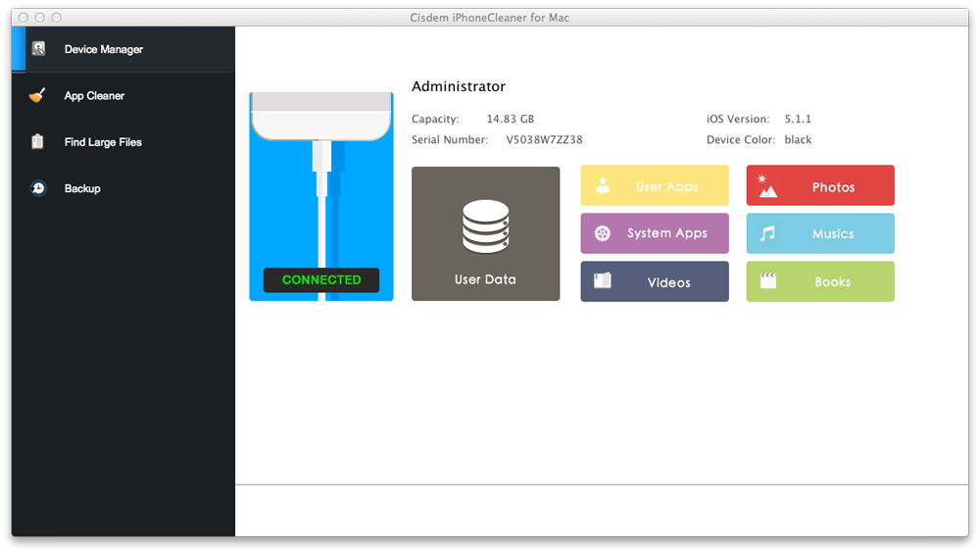980x553 pixels.
Task: Click the window title Cisdem iPhoneCleaner for Mac
Action: [x=489, y=18]
